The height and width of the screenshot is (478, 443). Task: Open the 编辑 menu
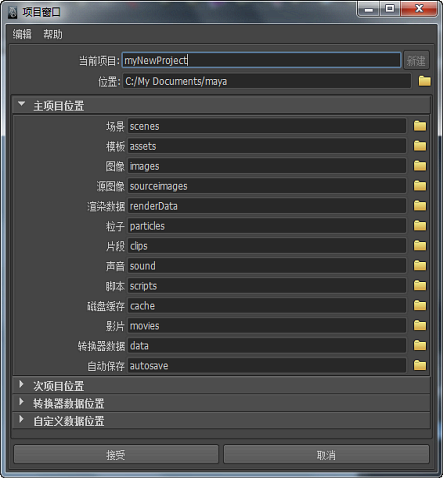pos(22,34)
